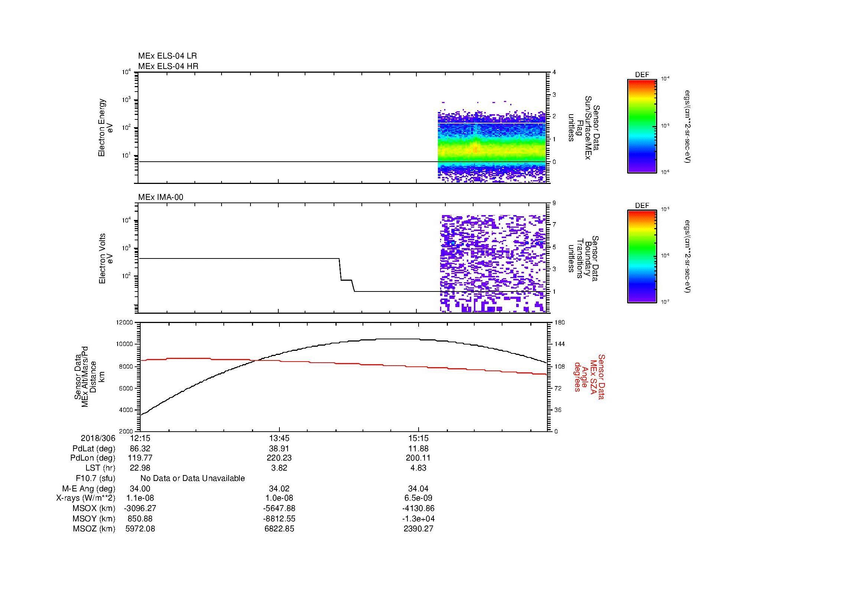
Task: Click the 'X-rays (W/m**2)' row label
Action: 86,498
